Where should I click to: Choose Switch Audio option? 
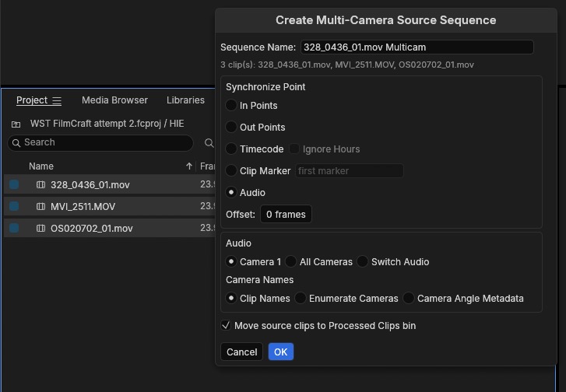click(x=363, y=261)
